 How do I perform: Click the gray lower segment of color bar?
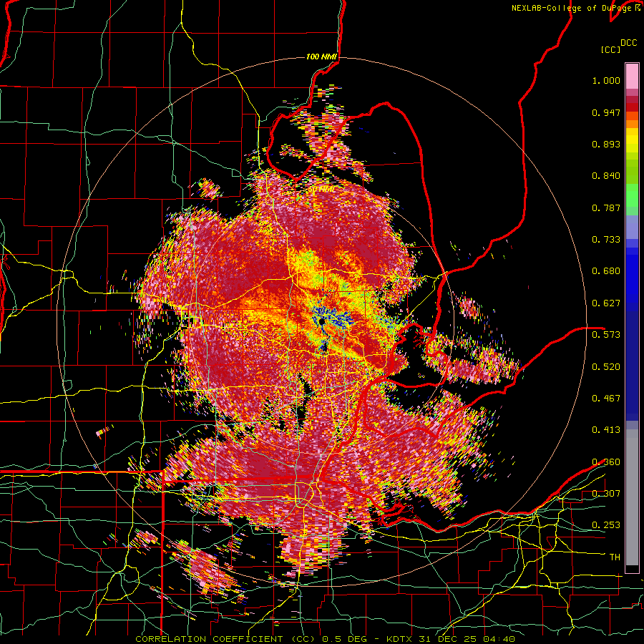pyautogui.click(x=632, y=497)
